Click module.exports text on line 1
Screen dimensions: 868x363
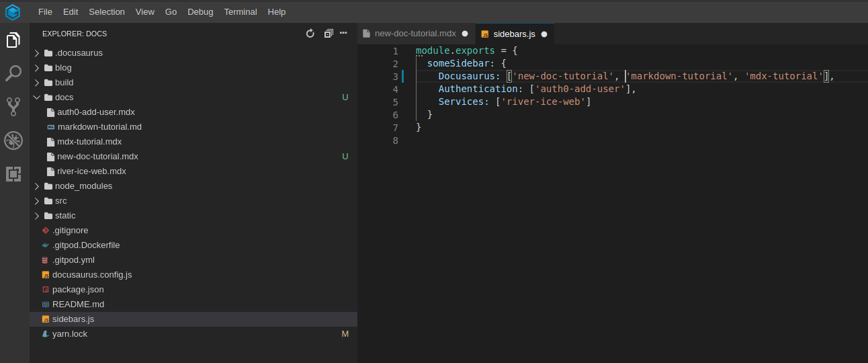[x=455, y=50]
